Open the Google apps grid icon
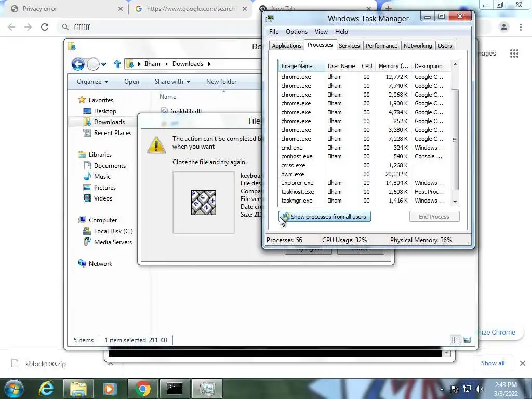 [514, 54]
